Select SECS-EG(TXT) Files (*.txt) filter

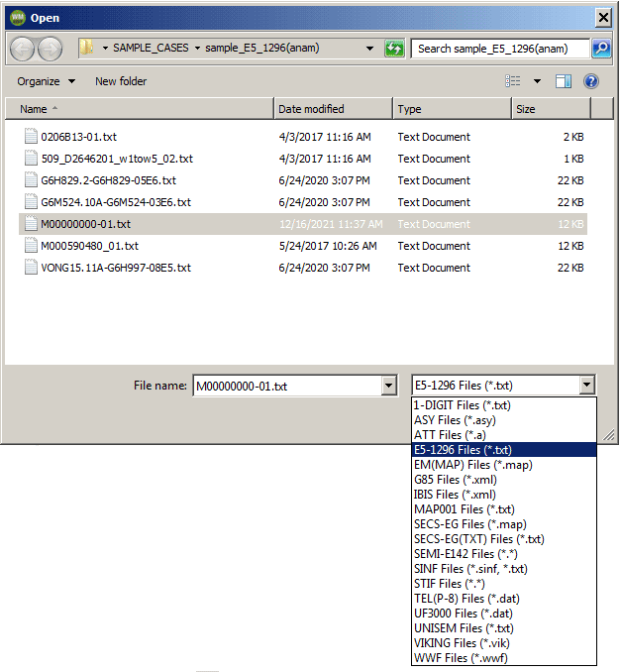click(504, 539)
